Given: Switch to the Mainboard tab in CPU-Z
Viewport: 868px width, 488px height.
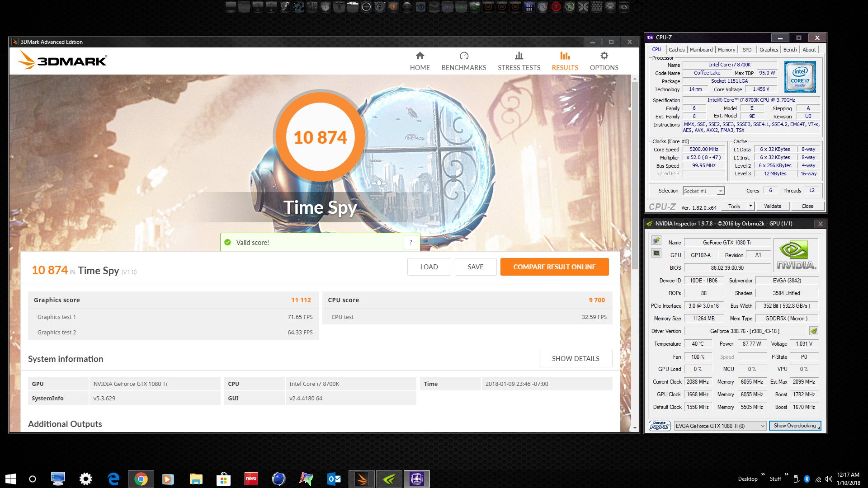Looking at the screenshot, I should click(x=701, y=50).
